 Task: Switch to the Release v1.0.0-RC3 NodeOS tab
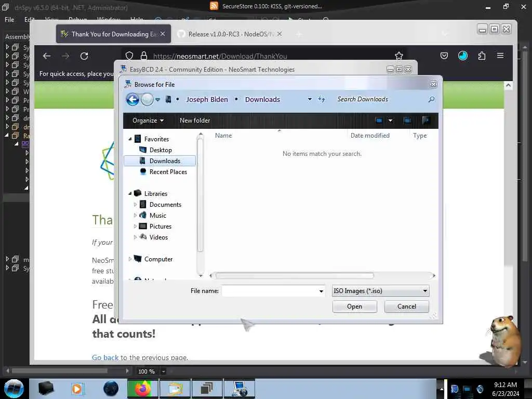coord(230,34)
